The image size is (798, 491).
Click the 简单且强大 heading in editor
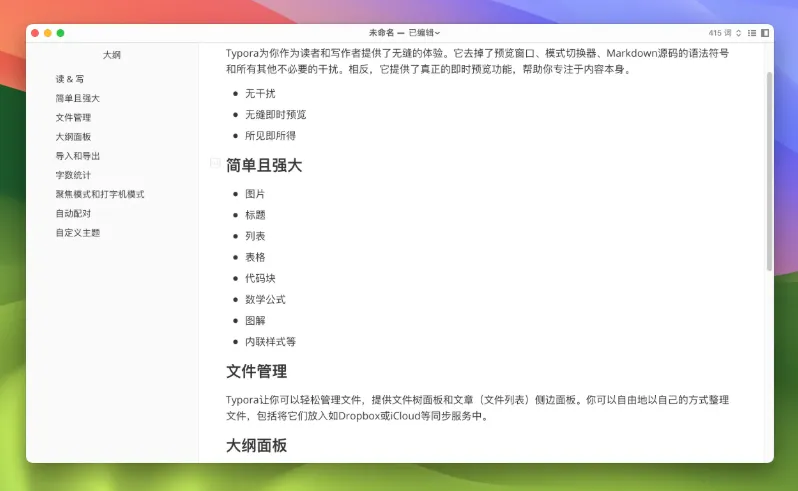tap(264, 165)
